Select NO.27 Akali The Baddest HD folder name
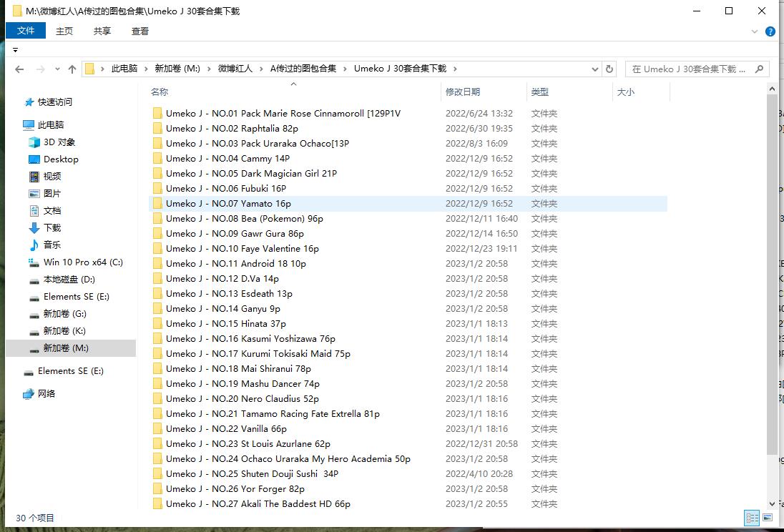 (258, 503)
